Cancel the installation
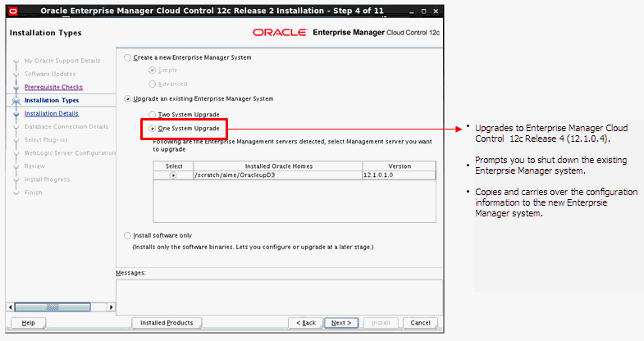Image resolution: width=644 pixels, height=341 pixels. [420, 323]
